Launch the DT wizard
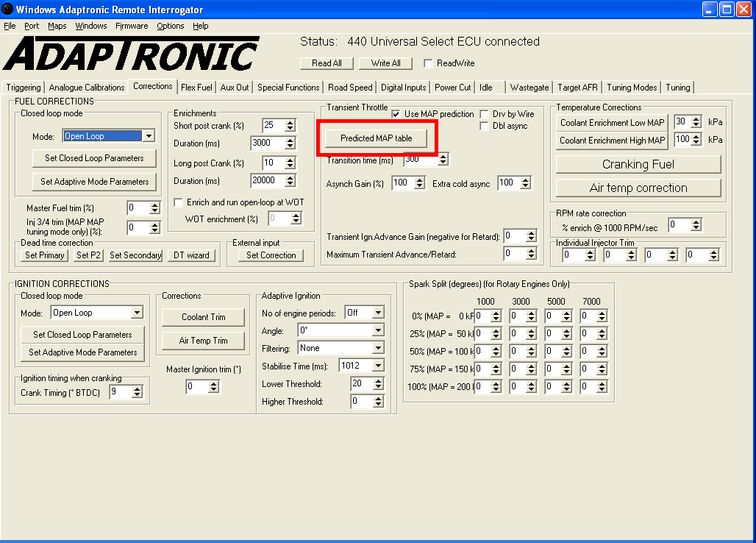The image size is (756, 543). click(x=192, y=255)
